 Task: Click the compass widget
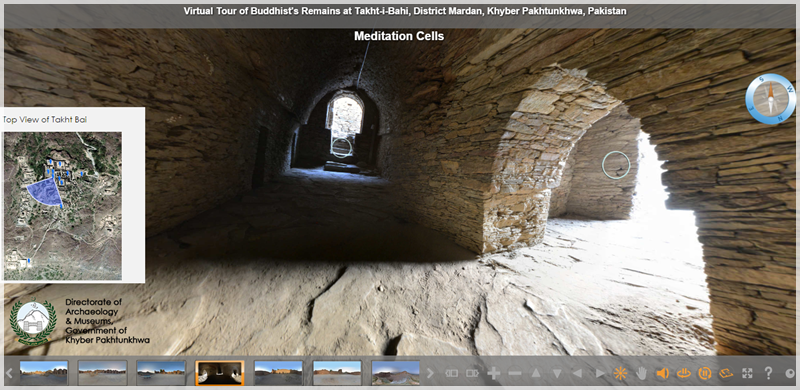(770, 99)
